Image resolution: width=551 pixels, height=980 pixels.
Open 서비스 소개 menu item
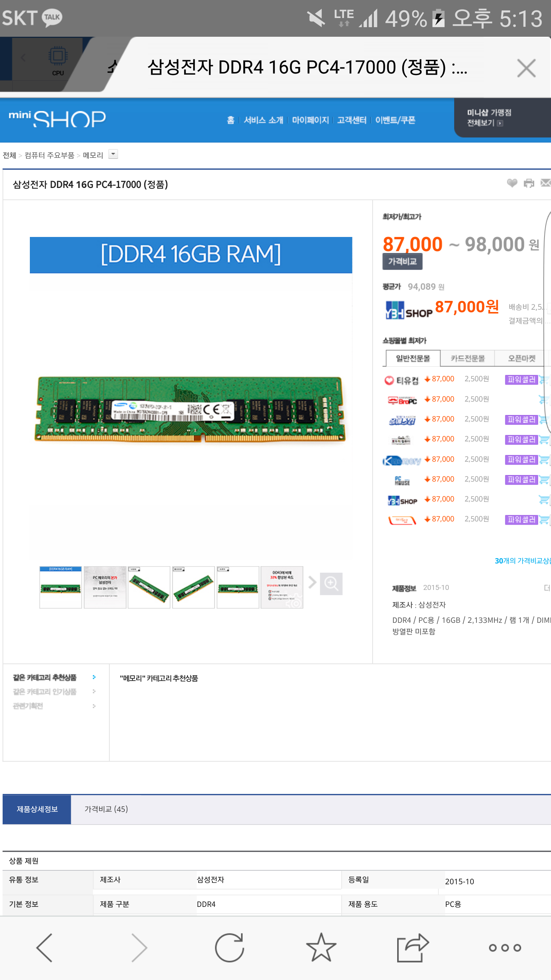click(263, 120)
